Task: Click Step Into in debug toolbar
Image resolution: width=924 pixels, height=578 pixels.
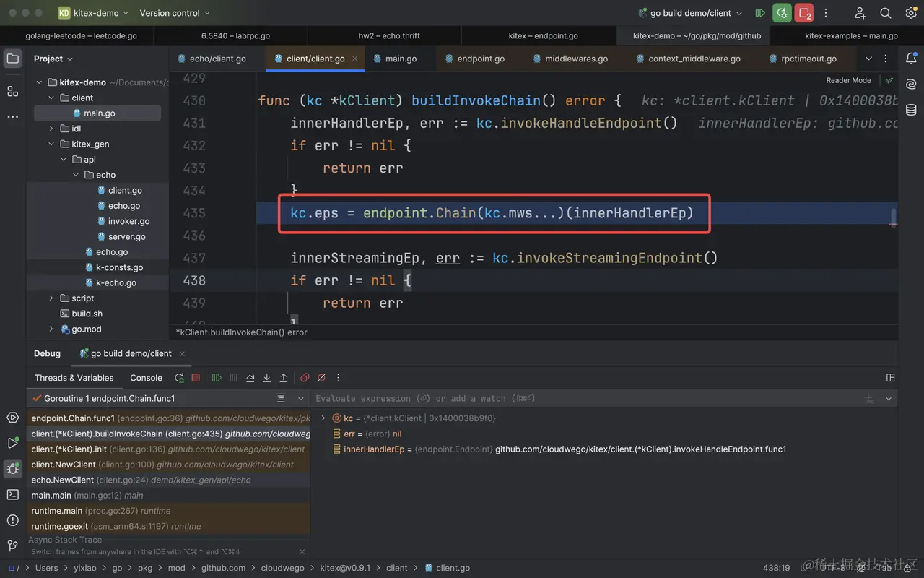Action: [x=267, y=378]
